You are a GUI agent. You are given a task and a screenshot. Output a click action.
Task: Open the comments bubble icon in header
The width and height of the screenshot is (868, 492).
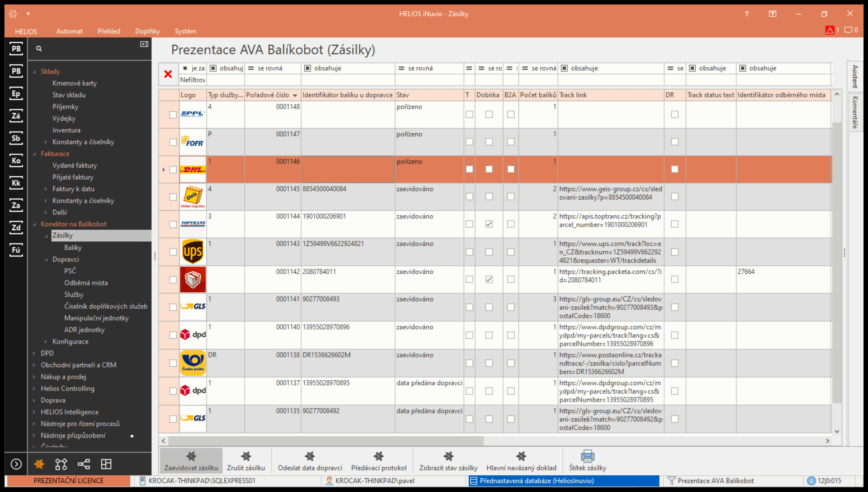click(x=848, y=30)
